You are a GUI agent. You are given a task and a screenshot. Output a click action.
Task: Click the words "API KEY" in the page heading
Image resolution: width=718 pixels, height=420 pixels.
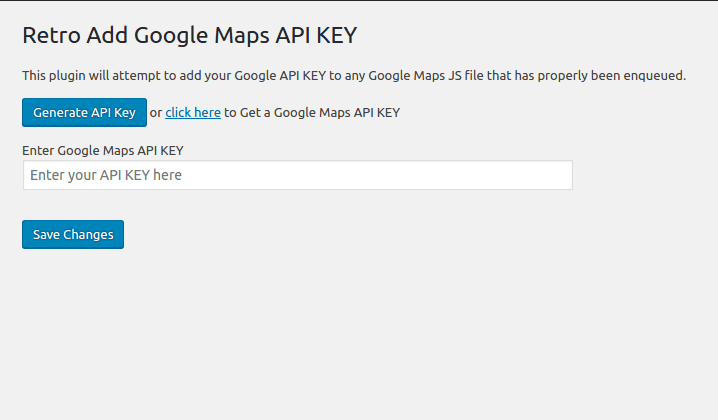pos(314,35)
